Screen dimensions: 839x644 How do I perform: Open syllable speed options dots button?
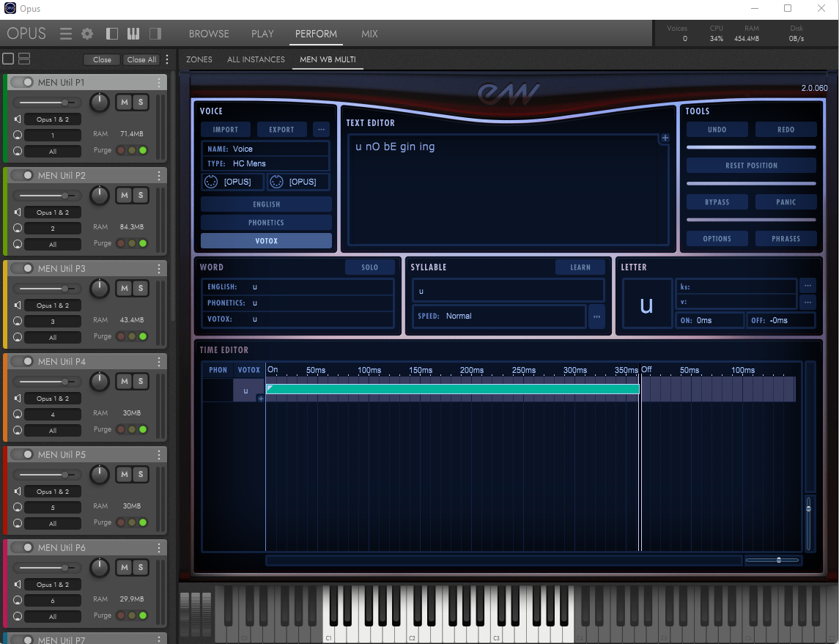point(596,316)
